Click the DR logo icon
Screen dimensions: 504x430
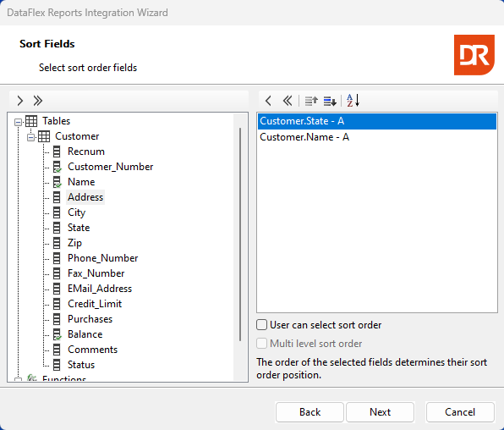[474, 55]
